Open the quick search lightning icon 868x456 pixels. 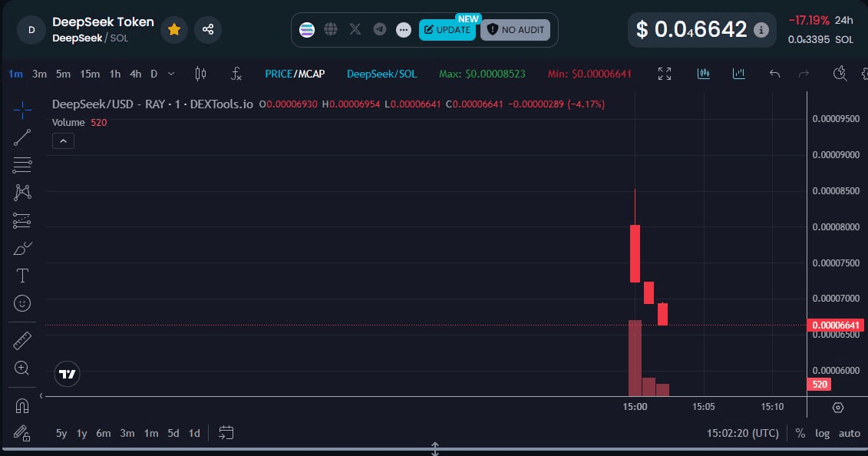coord(840,74)
